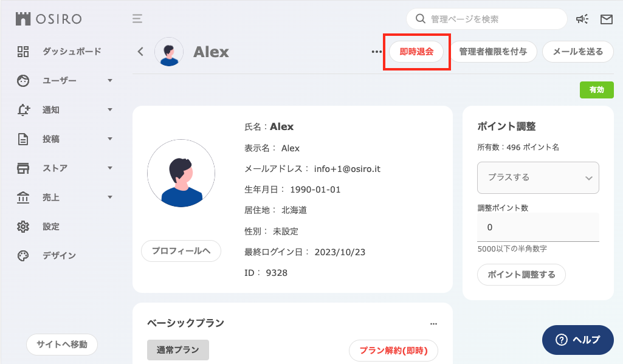Open the three-dot menu beside Alex

click(376, 52)
